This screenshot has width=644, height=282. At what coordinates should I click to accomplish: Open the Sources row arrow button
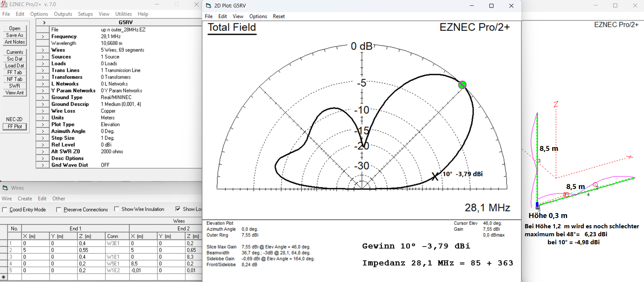coord(43,57)
